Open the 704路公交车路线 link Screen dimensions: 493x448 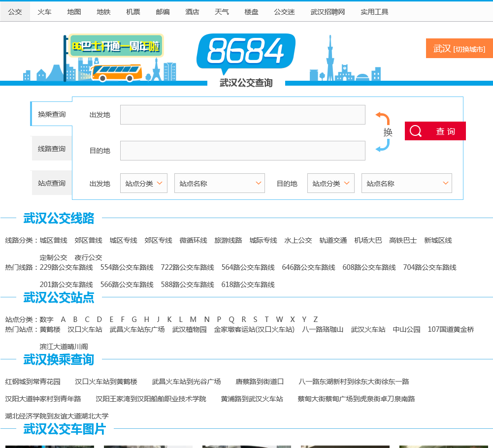(430, 267)
